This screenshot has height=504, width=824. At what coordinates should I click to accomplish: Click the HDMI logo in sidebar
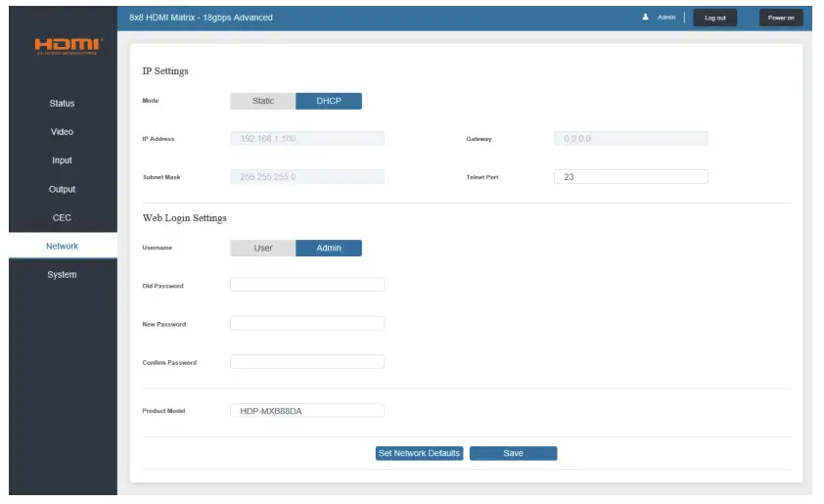[x=69, y=46]
